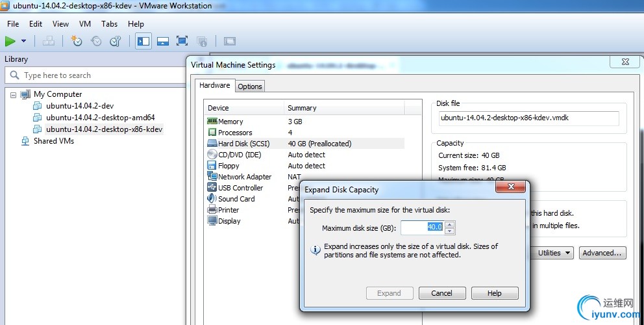Select the Printer device row
The width and height of the screenshot is (644, 325).
click(x=253, y=210)
